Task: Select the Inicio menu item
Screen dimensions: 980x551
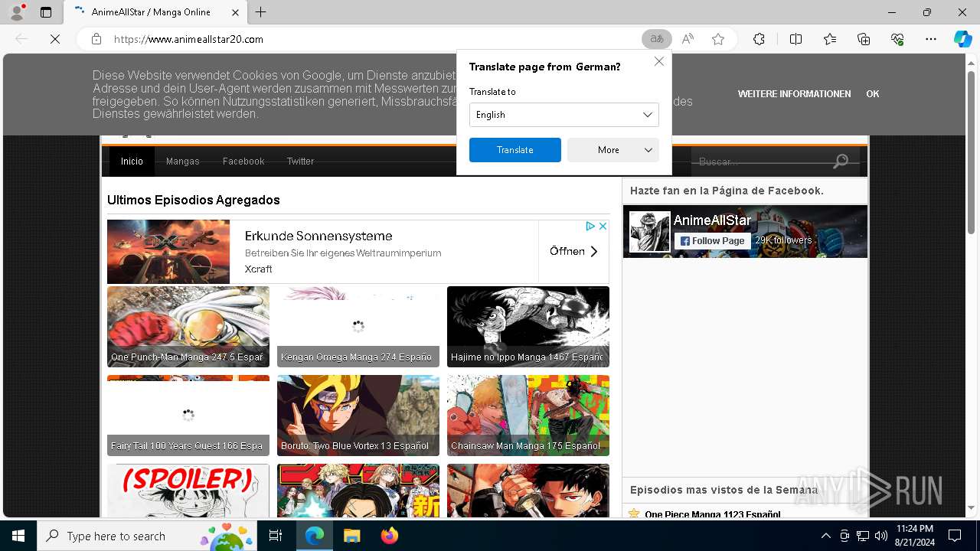Action: click(132, 161)
